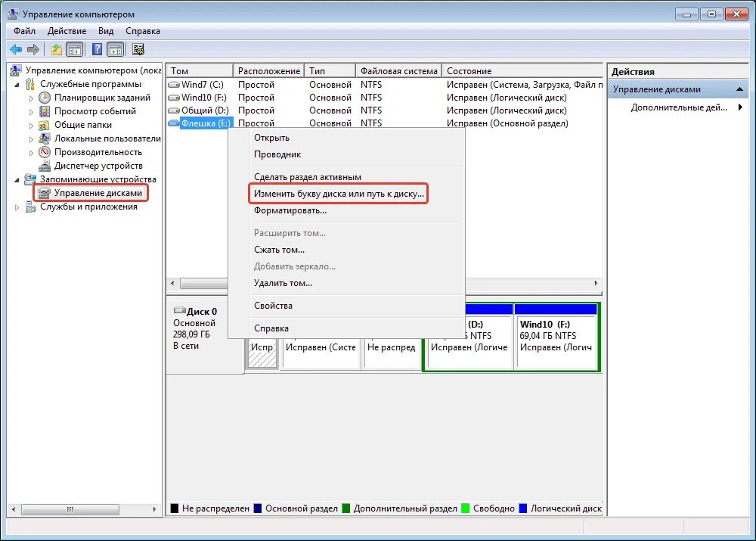Select the Локальные пользователи icon
This screenshot has height=541, width=756.
click(45, 138)
